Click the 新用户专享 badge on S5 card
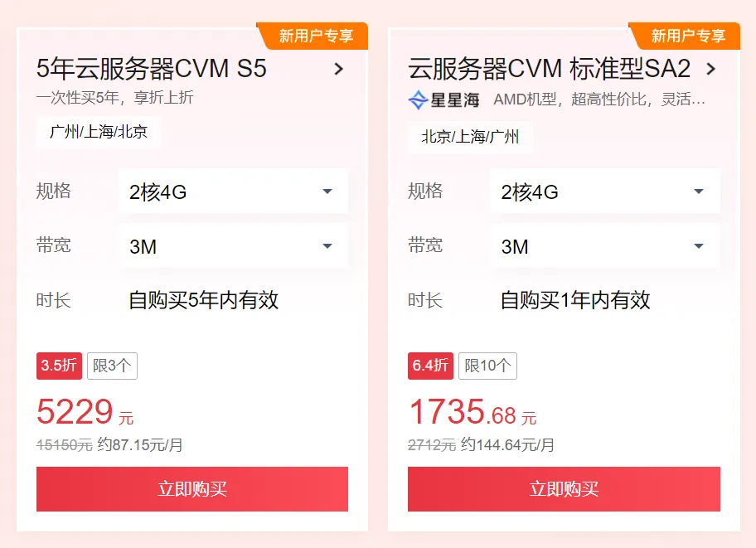The image size is (756, 548). 313,36
